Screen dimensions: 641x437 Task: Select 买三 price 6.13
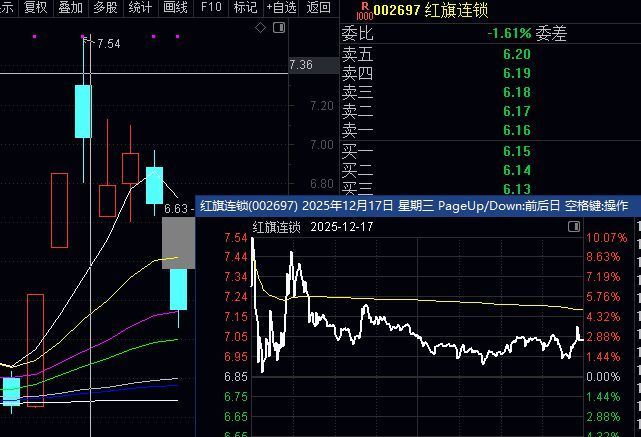point(517,189)
